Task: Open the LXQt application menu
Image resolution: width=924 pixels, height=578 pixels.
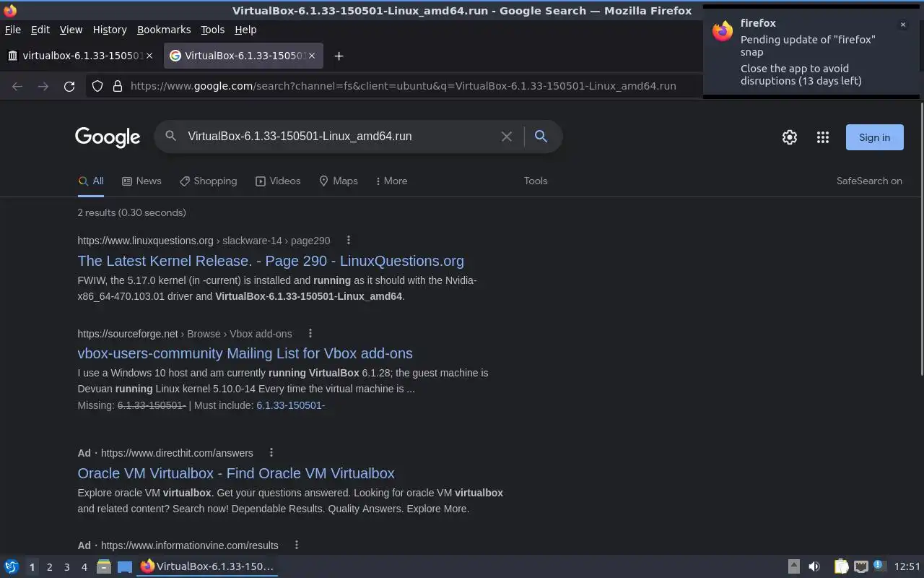Action: [x=12, y=566]
